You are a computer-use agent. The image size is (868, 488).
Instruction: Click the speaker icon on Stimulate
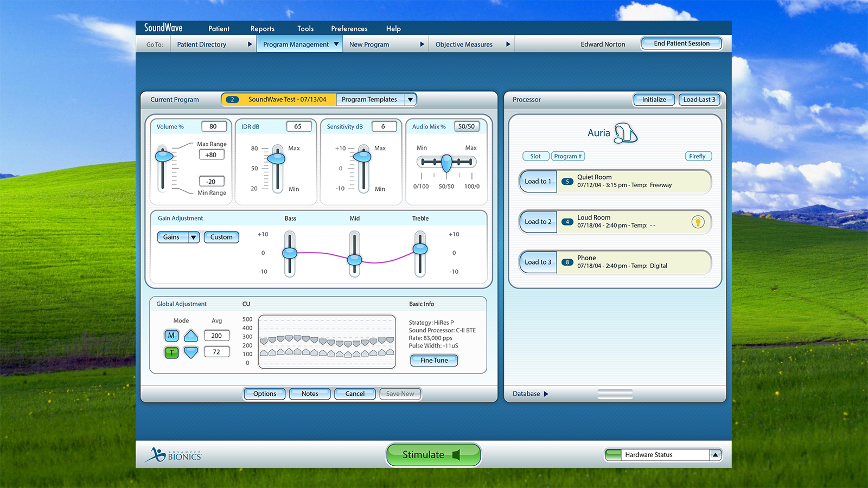tap(456, 455)
